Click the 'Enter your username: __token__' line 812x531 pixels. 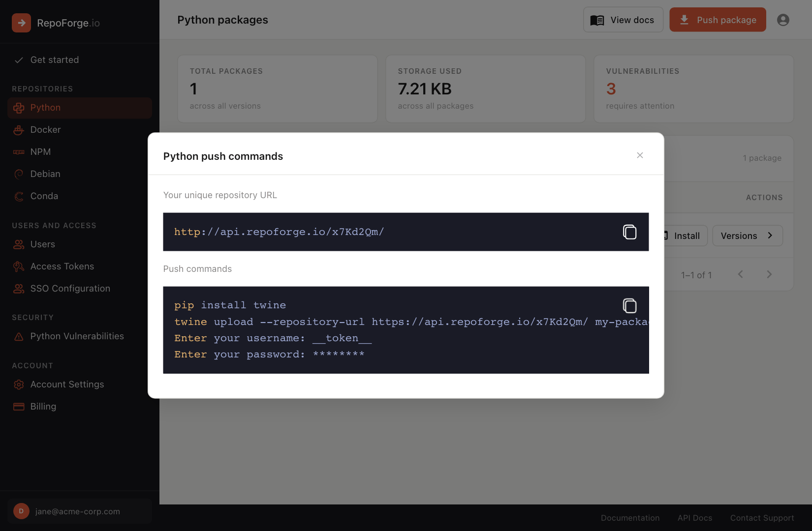pos(273,338)
